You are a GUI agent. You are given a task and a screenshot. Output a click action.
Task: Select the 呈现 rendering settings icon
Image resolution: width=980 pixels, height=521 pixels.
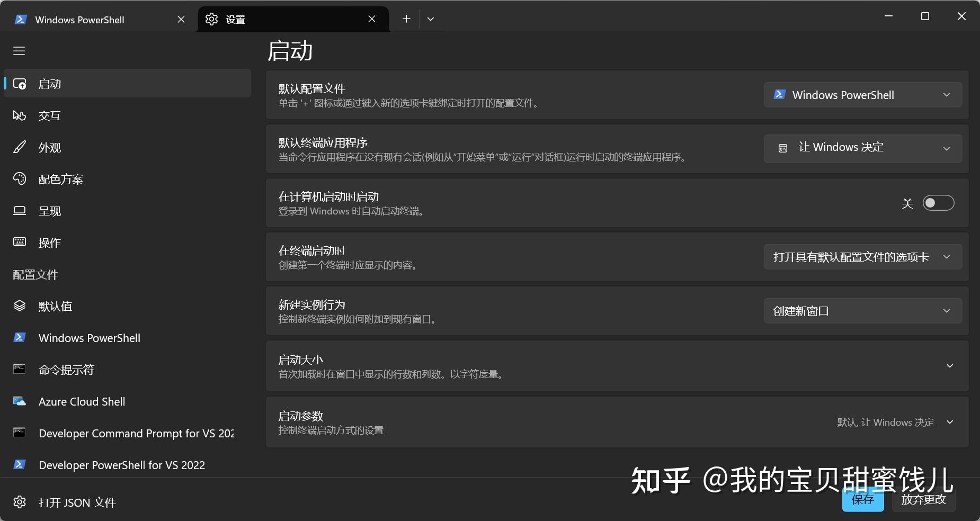pos(50,211)
